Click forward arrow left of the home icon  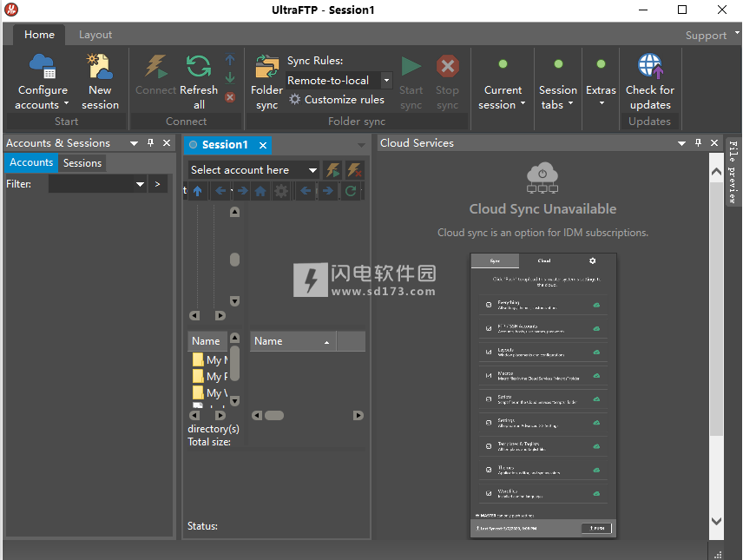pos(242,191)
